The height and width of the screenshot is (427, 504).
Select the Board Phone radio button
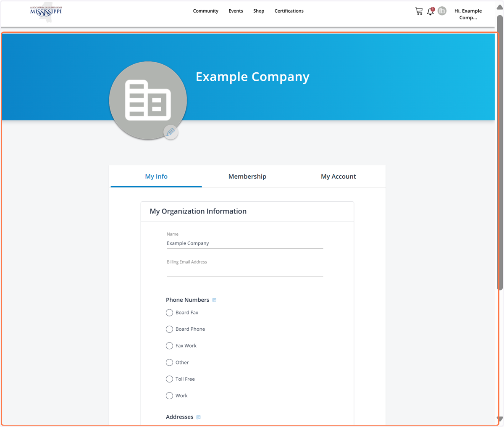[x=169, y=329]
